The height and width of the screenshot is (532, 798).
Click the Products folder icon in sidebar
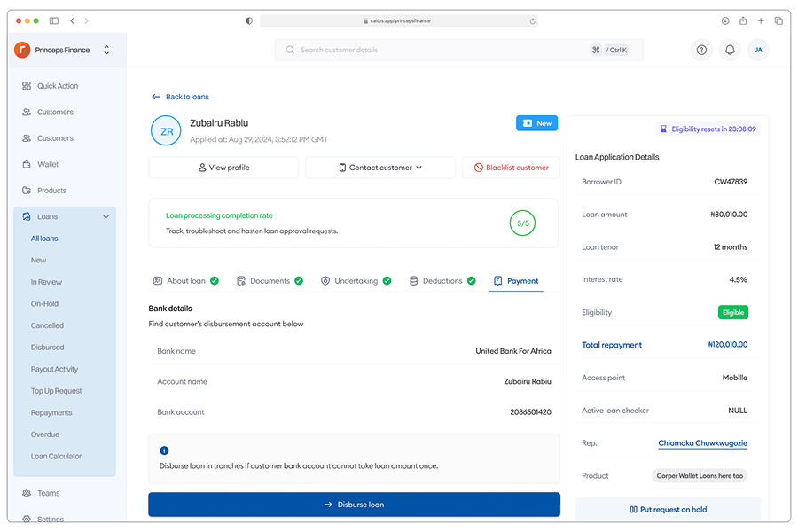pyautogui.click(x=27, y=191)
